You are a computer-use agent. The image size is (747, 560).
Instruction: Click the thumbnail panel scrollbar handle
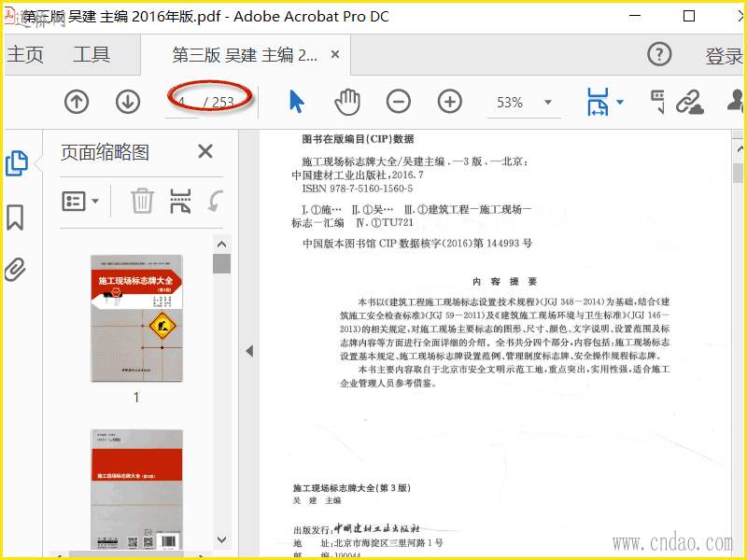click(221, 263)
